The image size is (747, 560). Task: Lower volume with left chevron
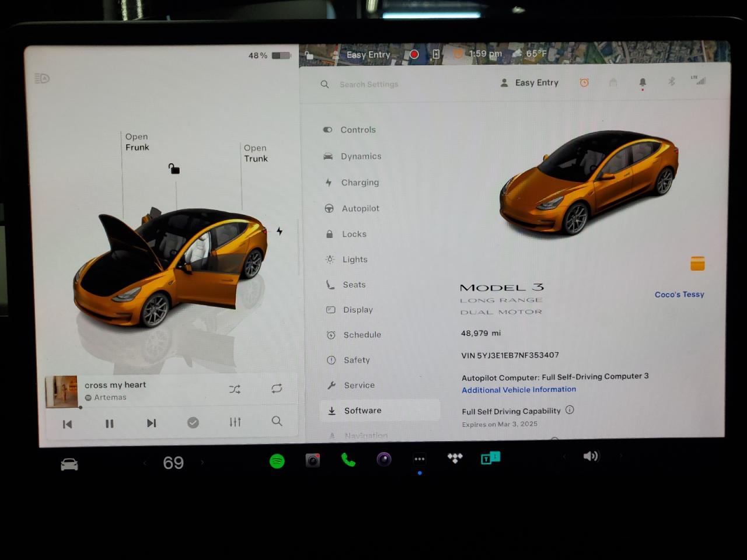pos(564,457)
